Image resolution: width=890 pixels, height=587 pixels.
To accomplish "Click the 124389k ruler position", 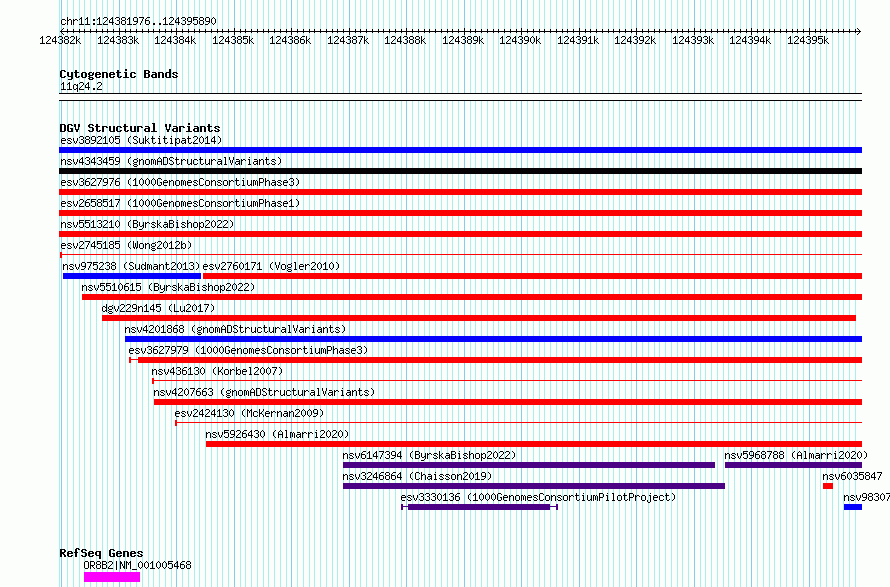I will [x=463, y=40].
